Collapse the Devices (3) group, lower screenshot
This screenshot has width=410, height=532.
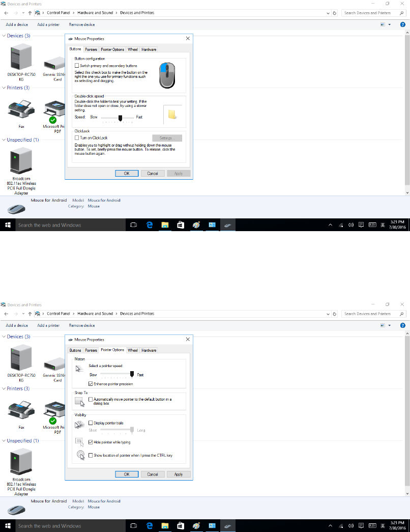4,337
